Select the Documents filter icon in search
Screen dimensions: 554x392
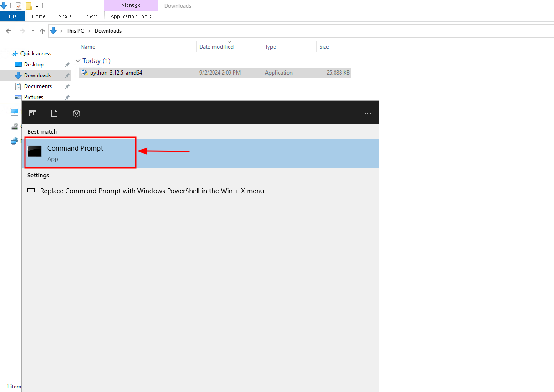(x=54, y=113)
